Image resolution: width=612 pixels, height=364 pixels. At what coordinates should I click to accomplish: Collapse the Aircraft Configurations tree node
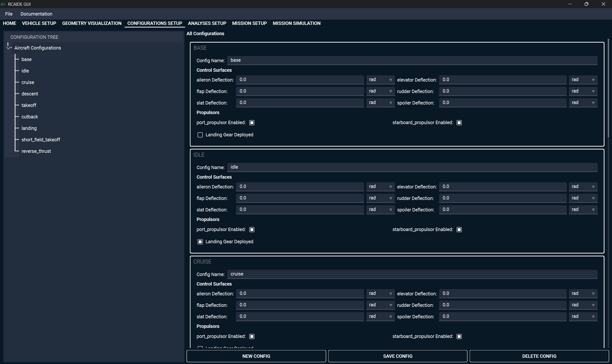pyautogui.click(x=8, y=48)
